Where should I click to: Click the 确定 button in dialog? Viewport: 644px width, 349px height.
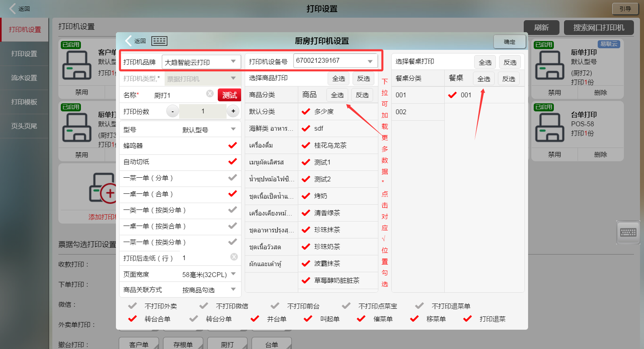(x=509, y=42)
